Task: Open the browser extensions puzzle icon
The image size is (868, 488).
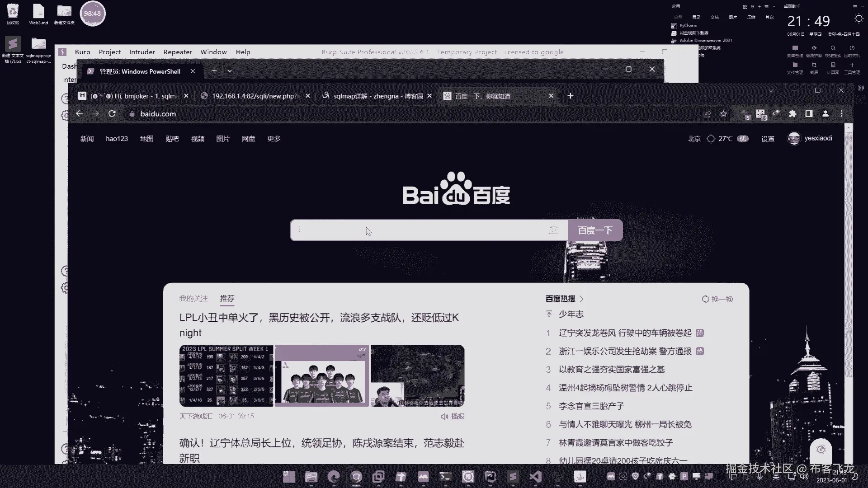Action: [793, 114]
